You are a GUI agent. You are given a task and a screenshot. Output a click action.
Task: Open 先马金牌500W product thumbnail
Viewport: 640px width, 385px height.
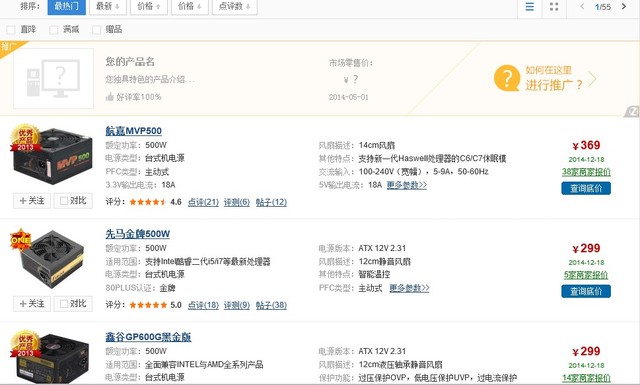[51, 259]
